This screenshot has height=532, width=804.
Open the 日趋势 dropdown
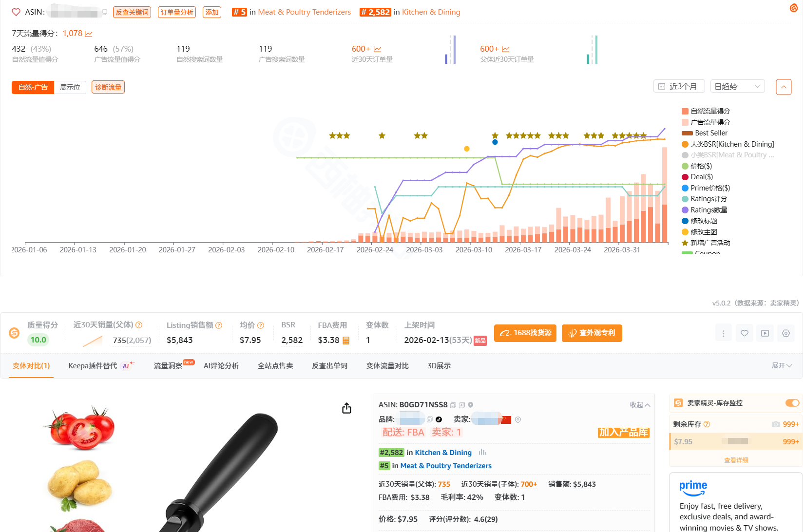pyautogui.click(x=737, y=86)
